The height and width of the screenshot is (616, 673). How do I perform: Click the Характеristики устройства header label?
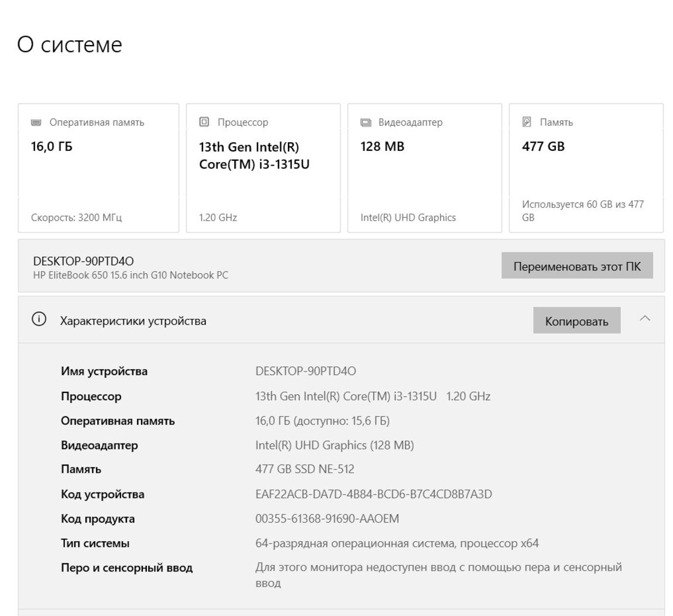pos(133,321)
